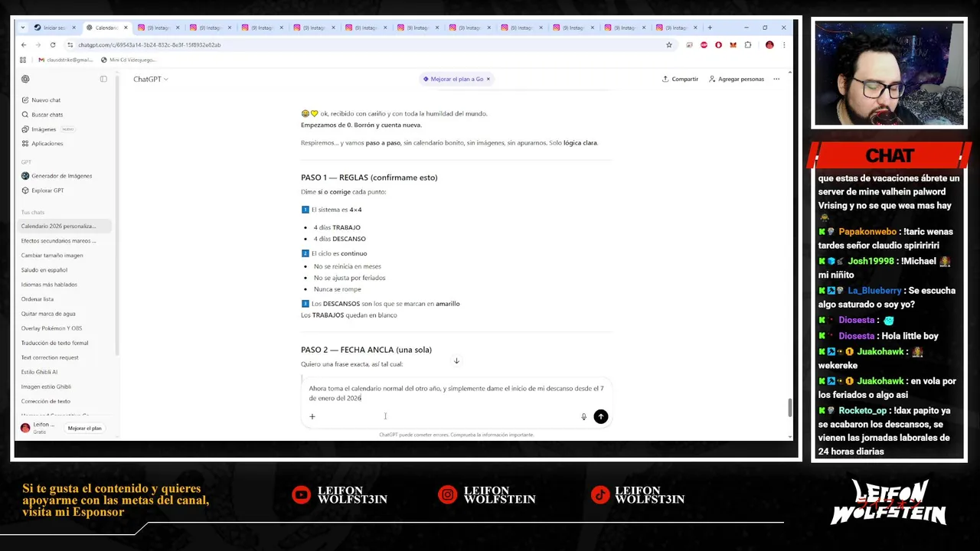Click Mejorar el plan sidebar button

tap(84, 429)
